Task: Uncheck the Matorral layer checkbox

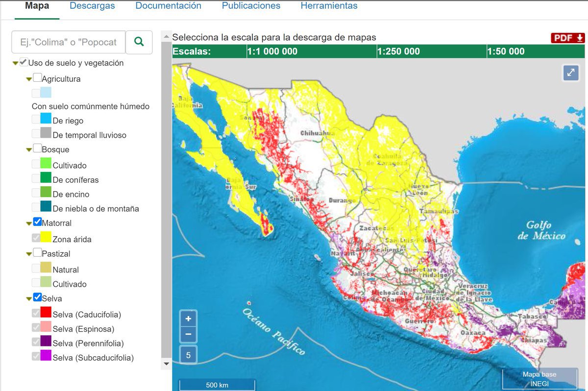Action: click(x=37, y=222)
